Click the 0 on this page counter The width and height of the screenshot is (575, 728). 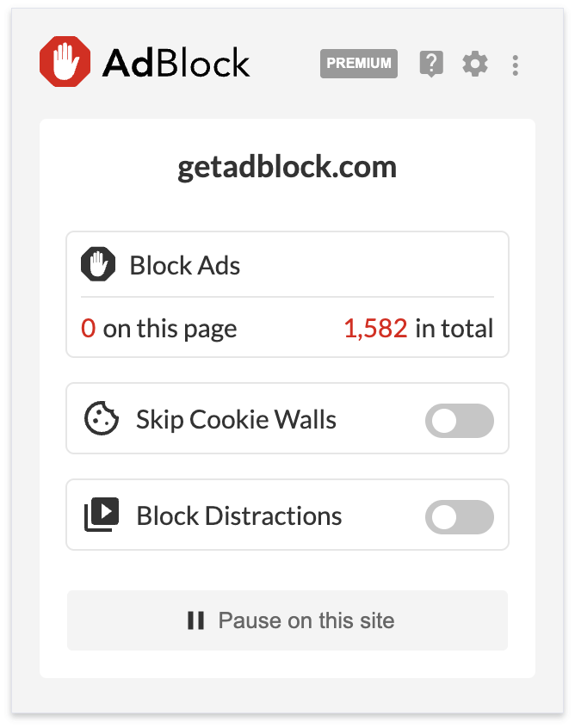click(x=159, y=328)
